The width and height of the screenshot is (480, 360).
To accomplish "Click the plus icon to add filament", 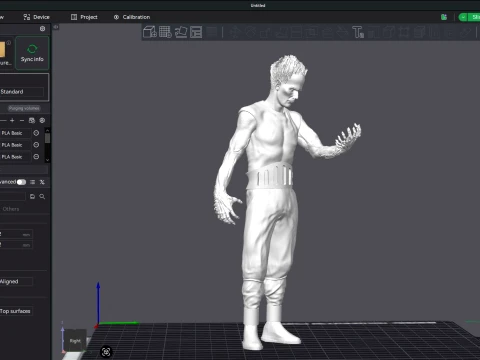I will click(x=12, y=120).
